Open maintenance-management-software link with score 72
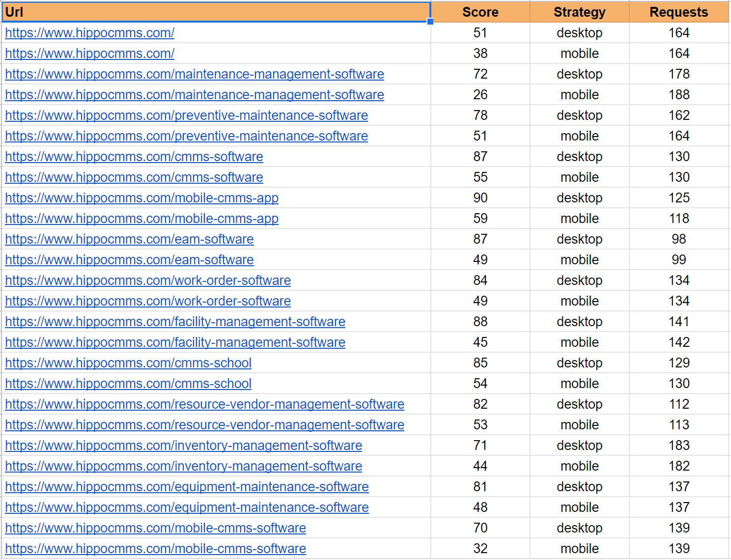 coord(195,74)
